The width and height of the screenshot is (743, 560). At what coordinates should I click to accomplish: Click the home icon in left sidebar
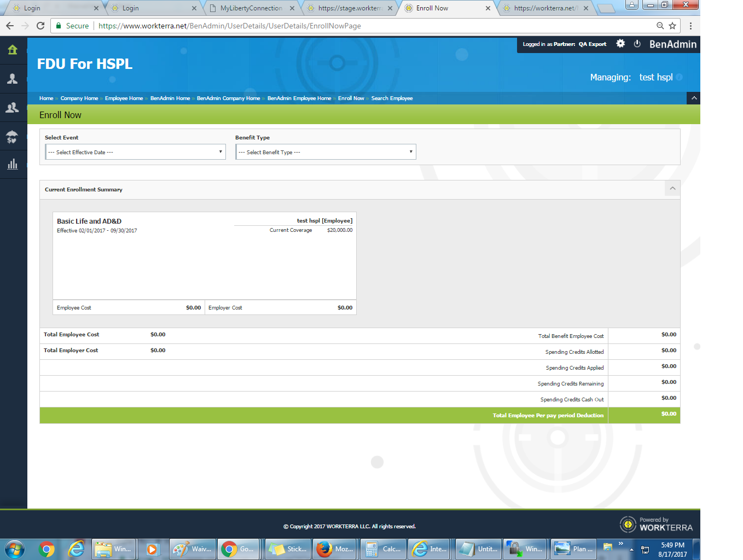click(13, 50)
